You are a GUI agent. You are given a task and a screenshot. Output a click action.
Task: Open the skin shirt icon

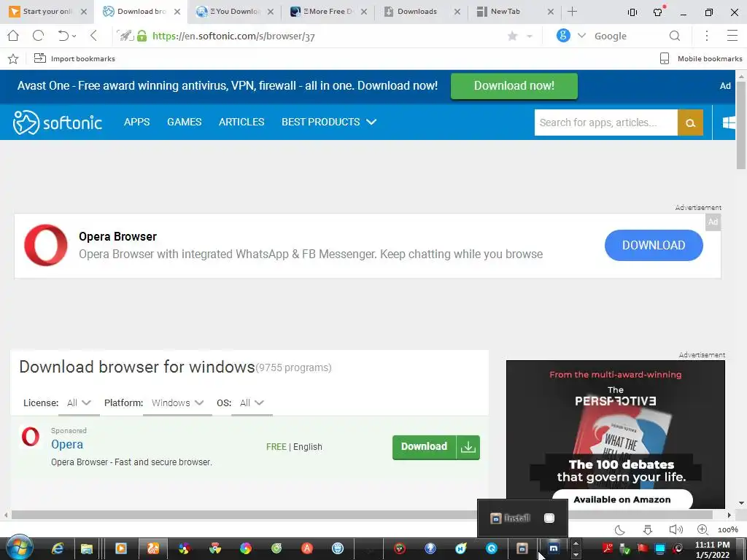[x=659, y=12]
